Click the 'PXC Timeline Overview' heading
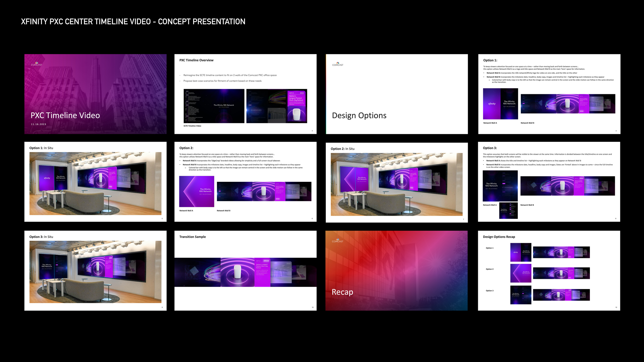 point(196,60)
